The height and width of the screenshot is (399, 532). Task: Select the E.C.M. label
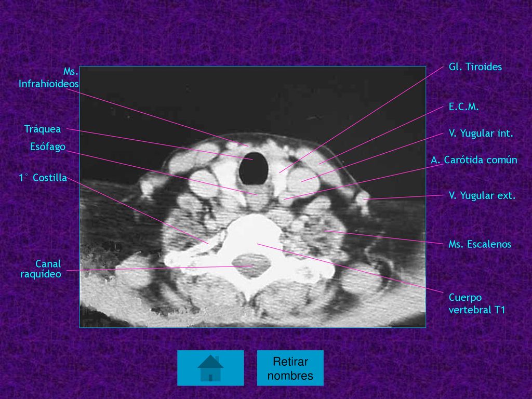coord(463,107)
